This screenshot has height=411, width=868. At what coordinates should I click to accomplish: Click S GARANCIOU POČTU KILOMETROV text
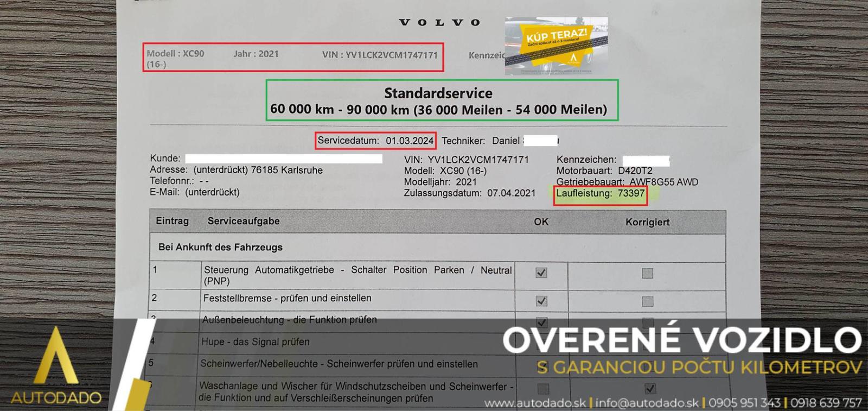click(x=699, y=368)
